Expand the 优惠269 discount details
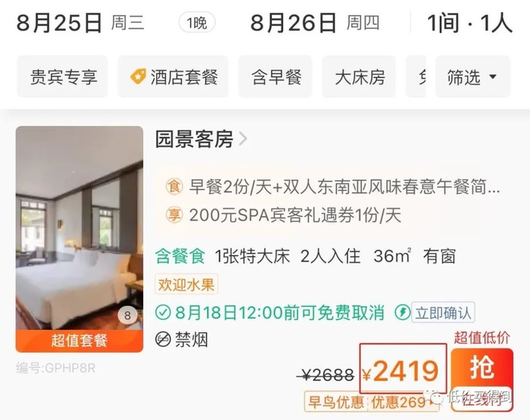This screenshot has height=420, width=530. pyautogui.click(x=403, y=402)
